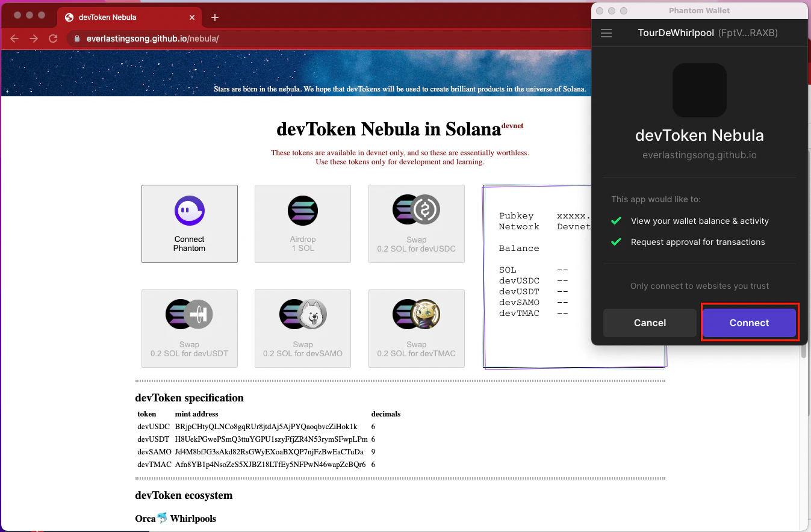Click 'Use these tokens only for development' line
The image size is (811, 532).
point(400,162)
